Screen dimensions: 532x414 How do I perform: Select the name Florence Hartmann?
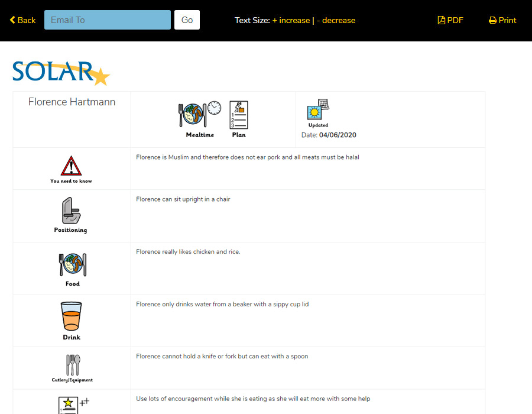[71, 101]
